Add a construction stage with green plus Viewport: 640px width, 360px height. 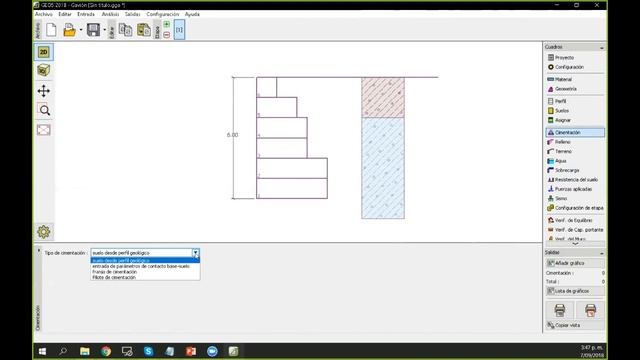(167, 24)
